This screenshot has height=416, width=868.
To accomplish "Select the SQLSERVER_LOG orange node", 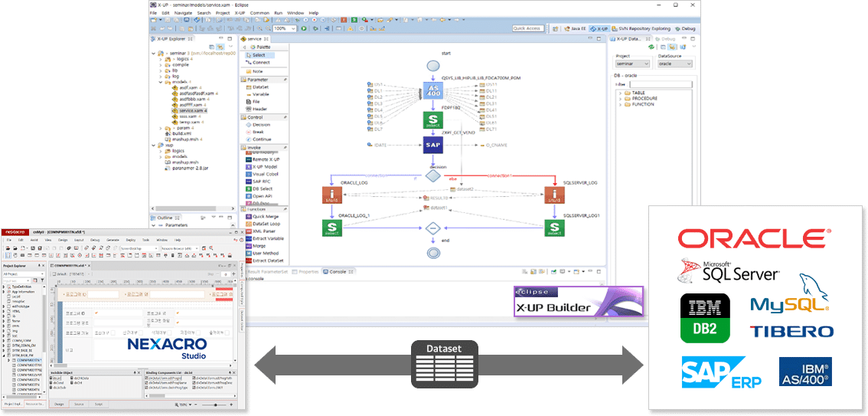I will [554, 194].
